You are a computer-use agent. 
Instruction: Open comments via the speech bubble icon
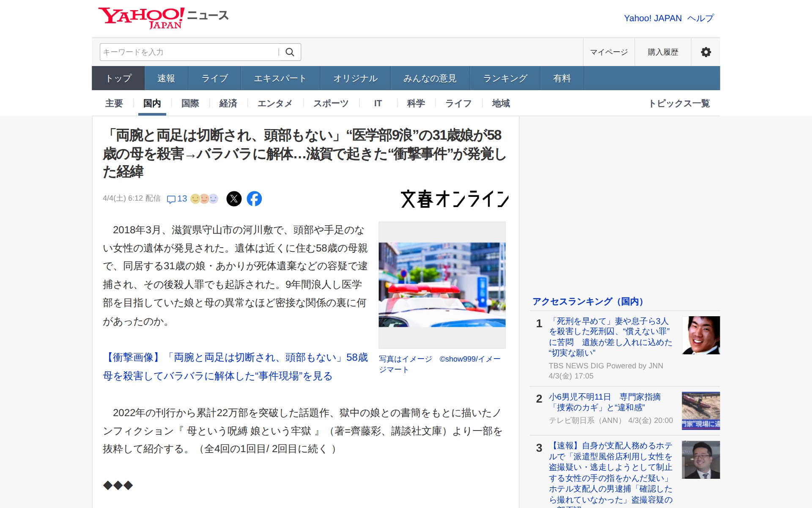(173, 199)
